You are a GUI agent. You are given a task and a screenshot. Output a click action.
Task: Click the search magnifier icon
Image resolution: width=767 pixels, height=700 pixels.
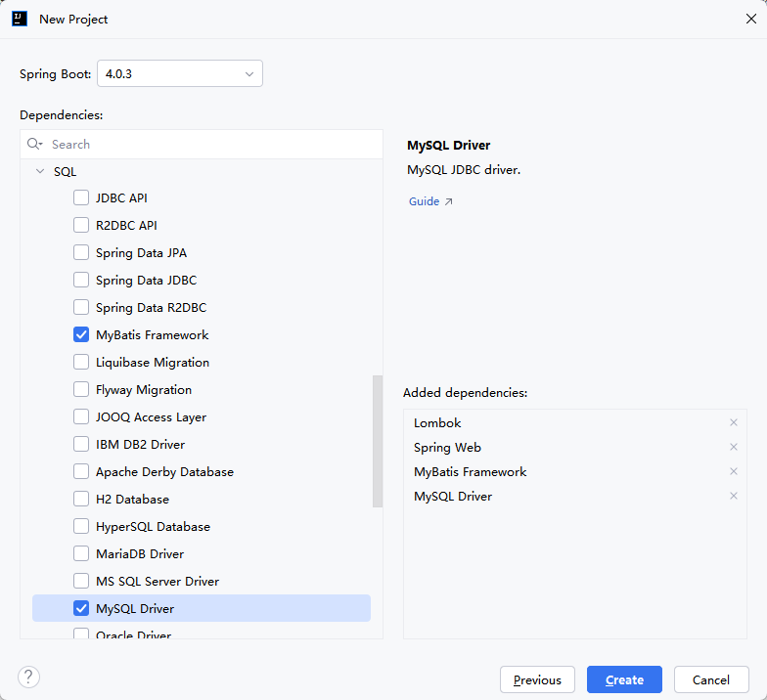pos(34,144)
